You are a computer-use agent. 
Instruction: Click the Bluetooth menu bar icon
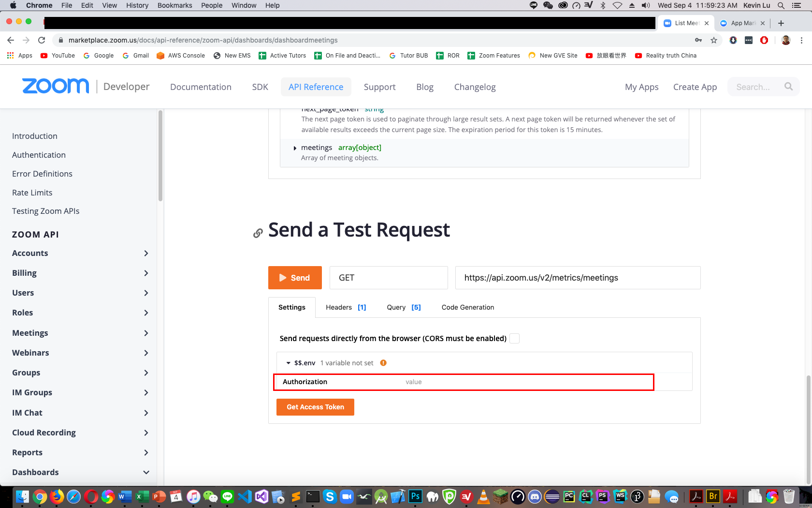pyautogui.click(x=603, y=5)
